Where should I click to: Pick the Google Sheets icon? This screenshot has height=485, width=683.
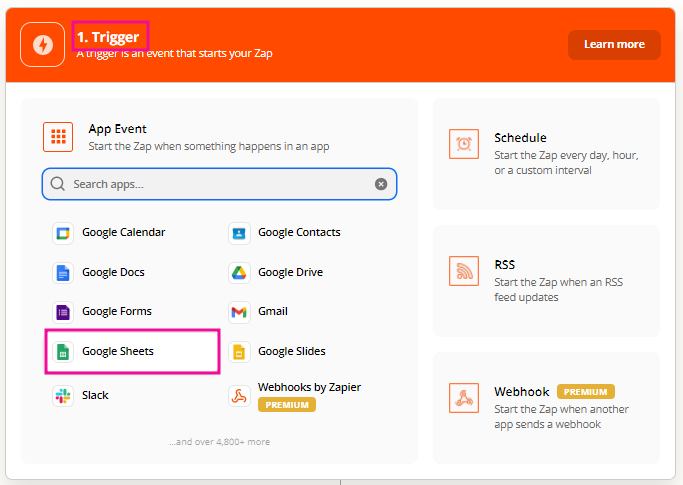63,352
